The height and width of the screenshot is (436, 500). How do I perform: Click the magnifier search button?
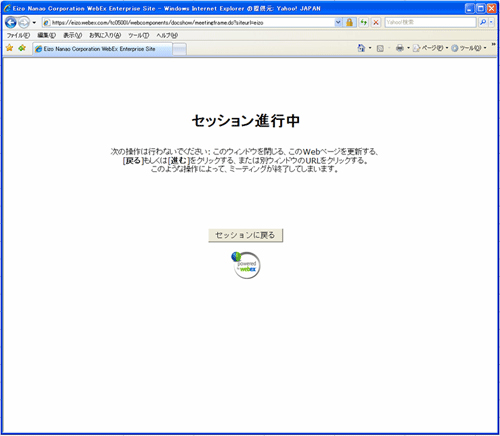[483, 22]
